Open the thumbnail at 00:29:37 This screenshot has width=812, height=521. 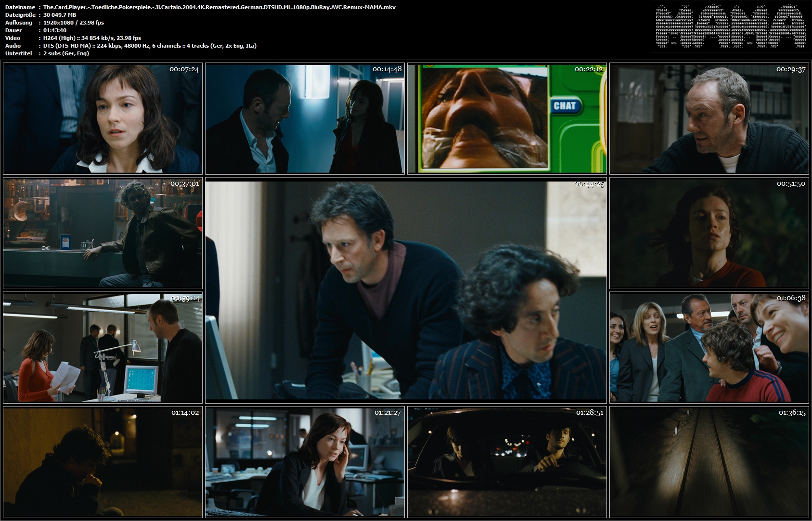click(x=709, y=118)
